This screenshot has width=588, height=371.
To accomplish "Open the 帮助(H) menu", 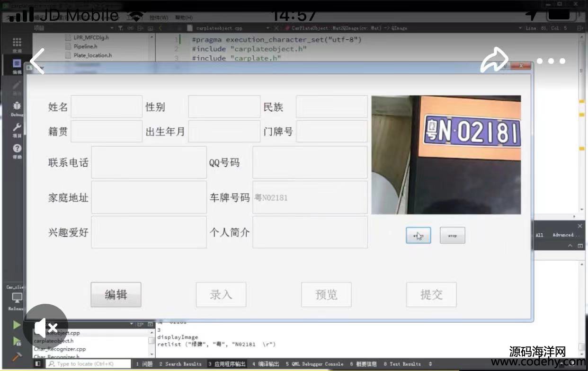I will point(184,18).
